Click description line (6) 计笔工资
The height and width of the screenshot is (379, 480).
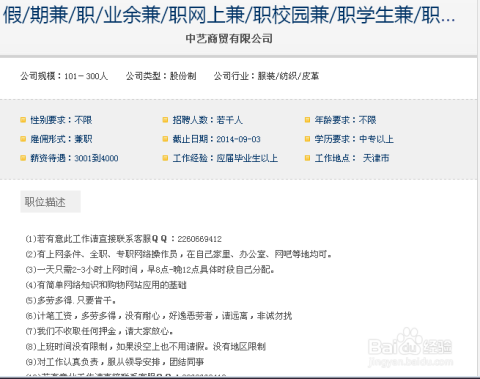click(x=159, y=316)
